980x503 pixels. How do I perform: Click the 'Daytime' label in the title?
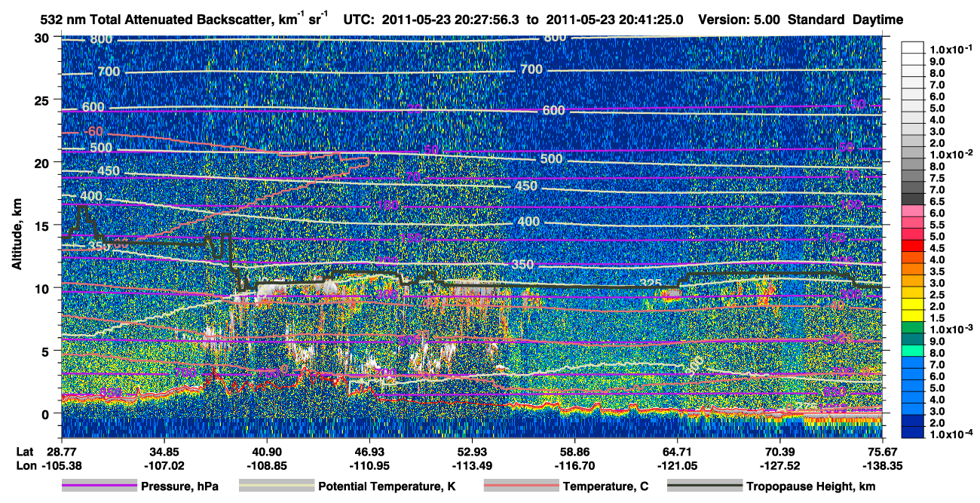[x=878, y=20]
